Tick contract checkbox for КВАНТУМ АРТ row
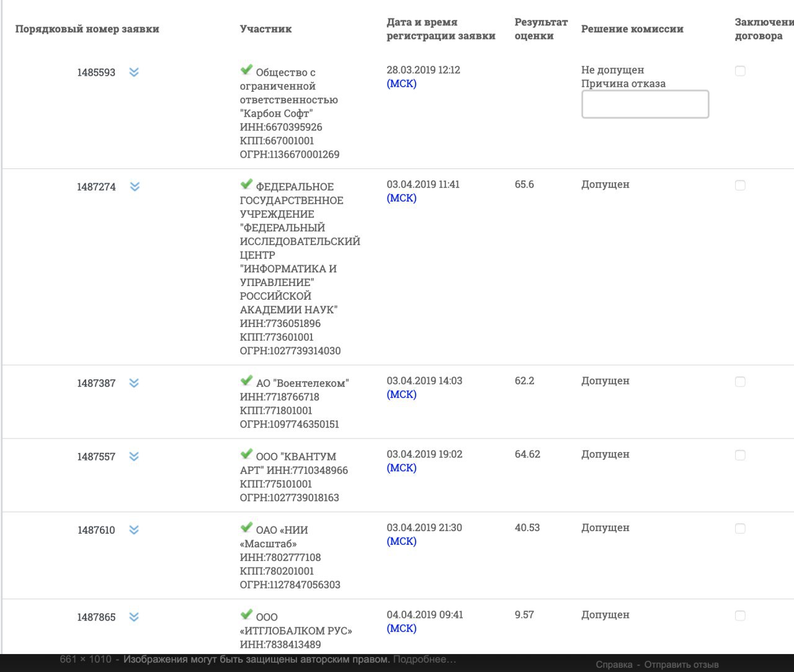 point(740,455)
